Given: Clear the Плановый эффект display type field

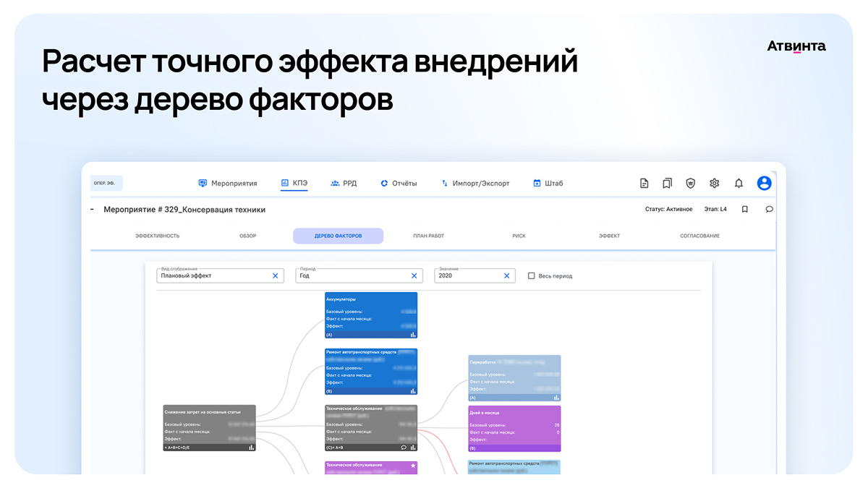Looking at the screenshot, I should [275, 275].
